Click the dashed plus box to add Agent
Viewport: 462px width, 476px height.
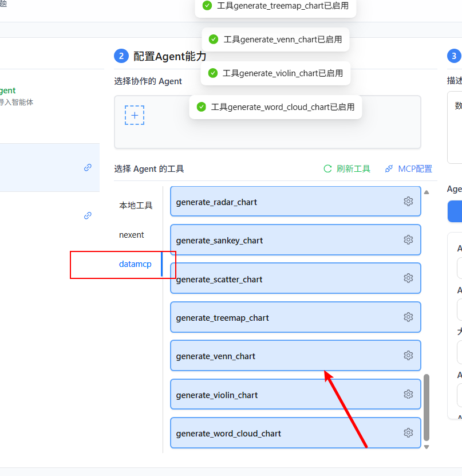(x=135, y=115)
